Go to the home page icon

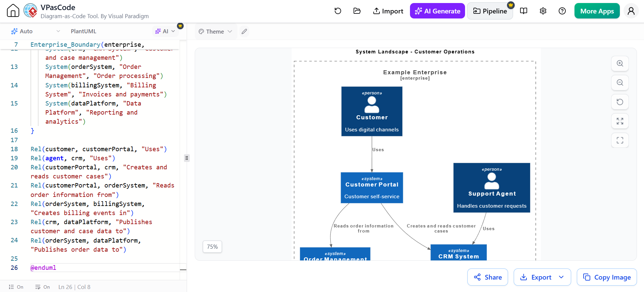[x=13, y=11]
